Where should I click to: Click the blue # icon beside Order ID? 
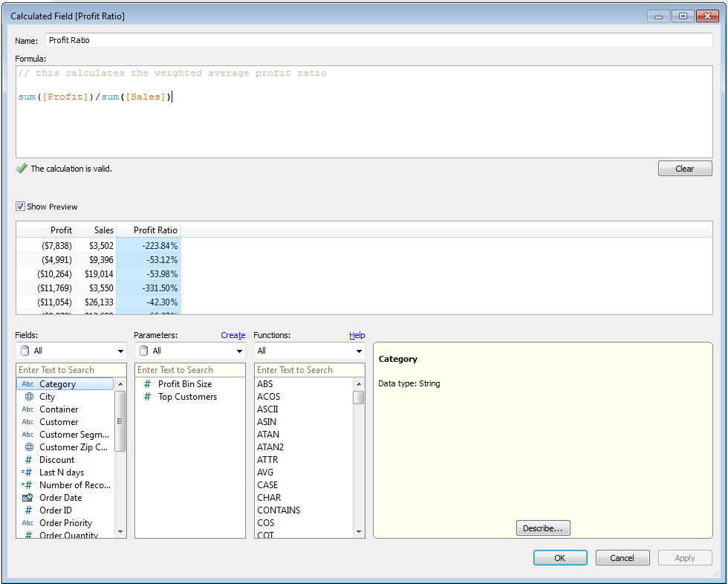[27, 510]
